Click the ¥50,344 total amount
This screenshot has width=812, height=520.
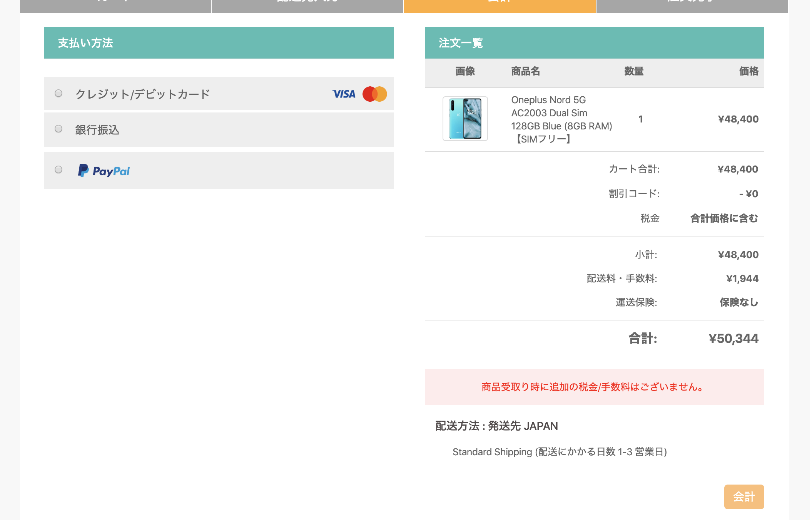point(733,338)
